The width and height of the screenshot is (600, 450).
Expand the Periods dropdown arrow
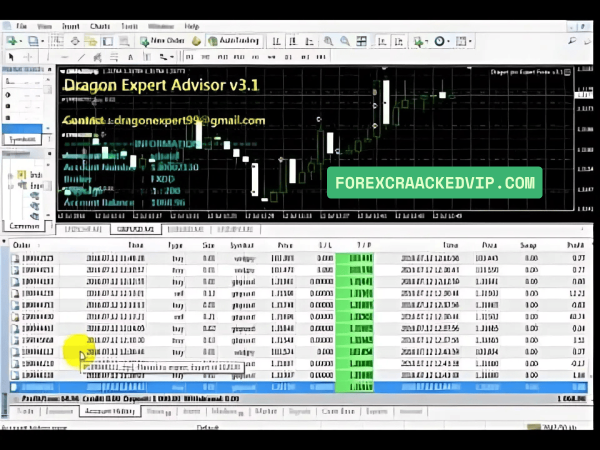coord(448,41)
